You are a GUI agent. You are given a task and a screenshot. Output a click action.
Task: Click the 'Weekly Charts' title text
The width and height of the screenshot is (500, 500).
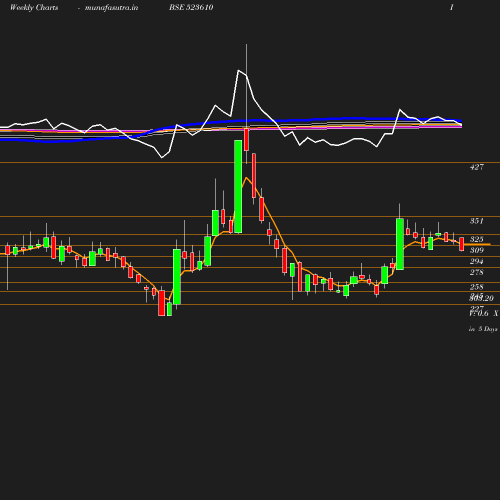[34, 8]
